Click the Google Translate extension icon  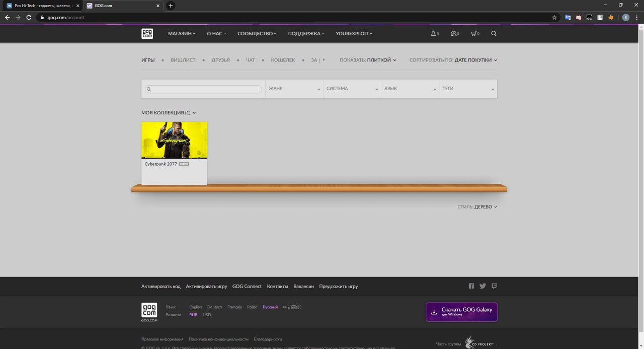(x=568, y=17)
